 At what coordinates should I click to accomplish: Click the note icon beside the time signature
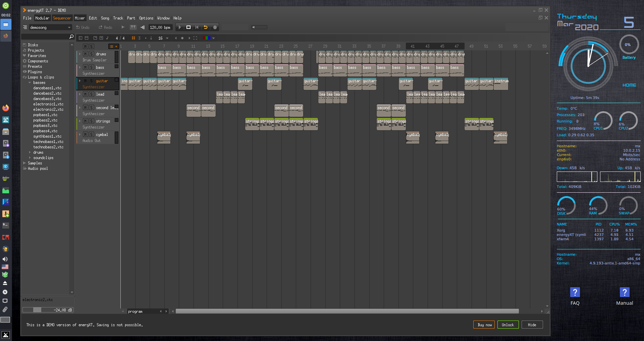click(107, 38)
